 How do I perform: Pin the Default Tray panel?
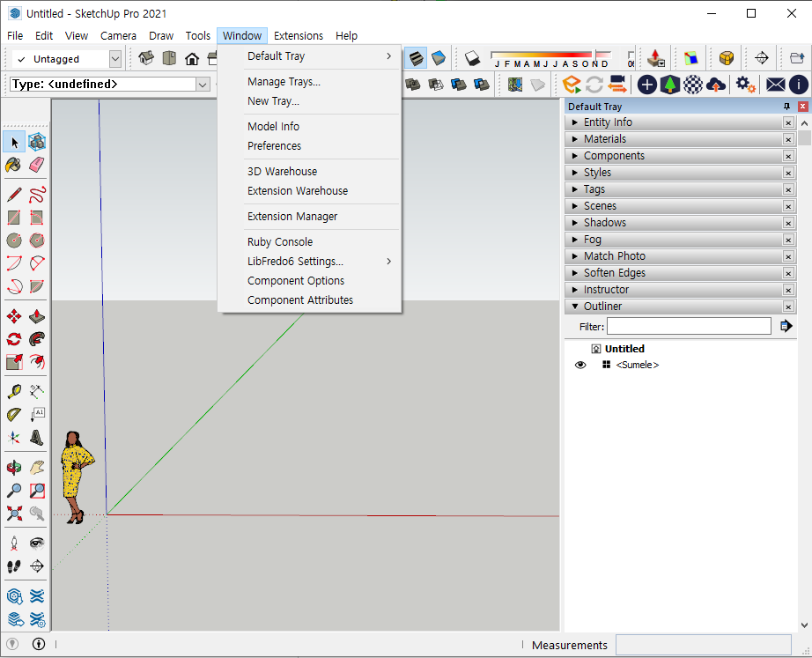[786, 107]
